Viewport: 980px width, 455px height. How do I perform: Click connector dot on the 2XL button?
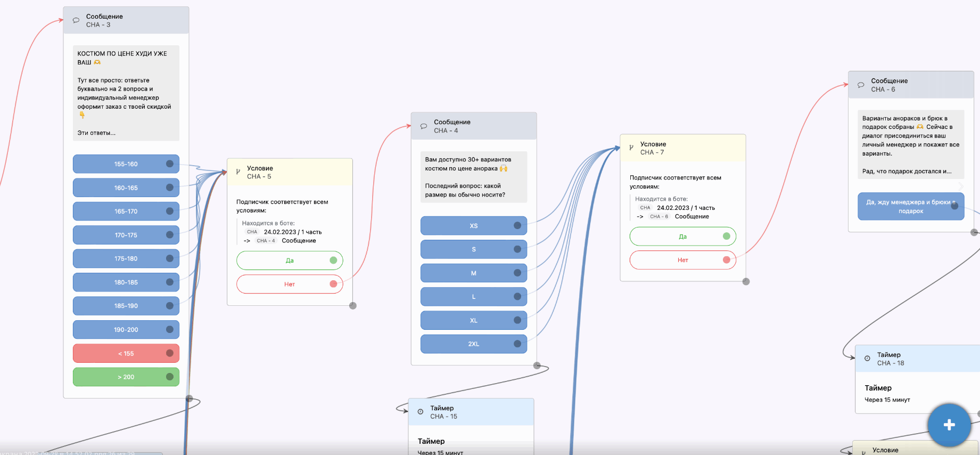[517, 344]
